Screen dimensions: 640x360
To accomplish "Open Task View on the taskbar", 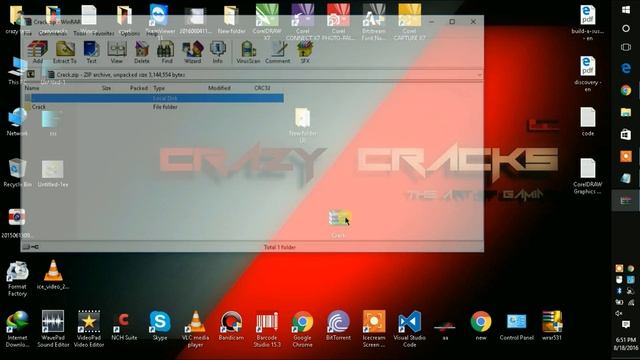I will 626,47.
